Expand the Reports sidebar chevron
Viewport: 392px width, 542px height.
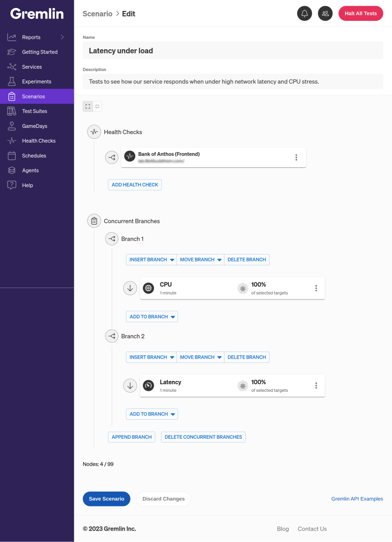point(62,37)
